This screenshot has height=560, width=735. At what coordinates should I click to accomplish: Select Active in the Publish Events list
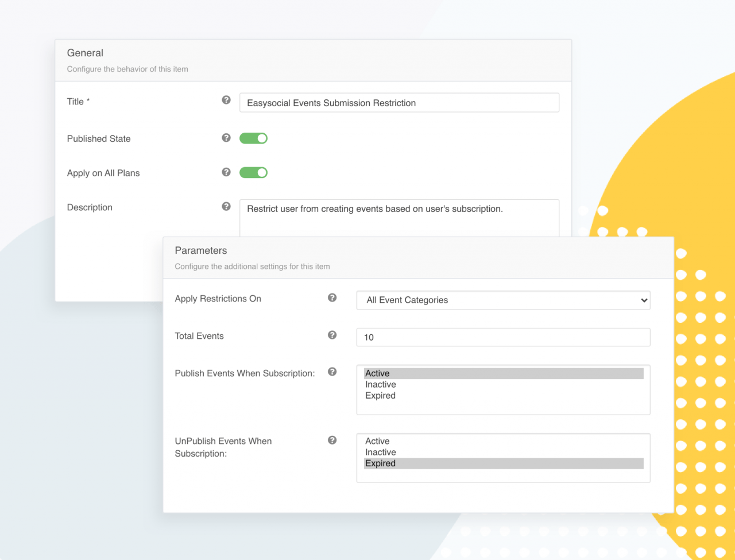tap(504, 373)
